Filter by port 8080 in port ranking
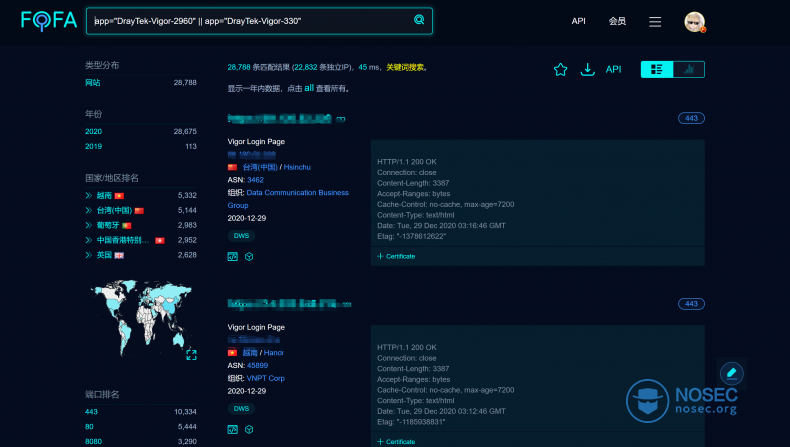 pos(93,441)
